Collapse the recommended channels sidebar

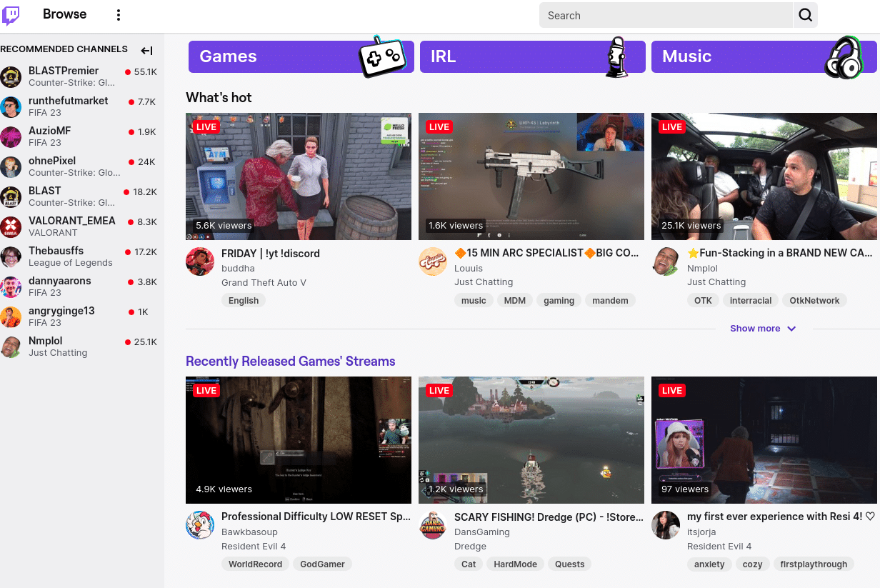click(146, 50)
